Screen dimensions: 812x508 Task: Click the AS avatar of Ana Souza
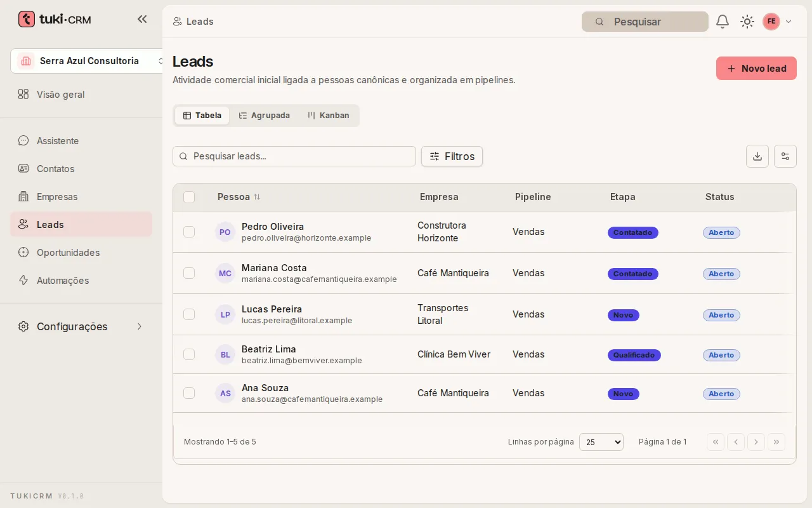[x=225, y=393]
